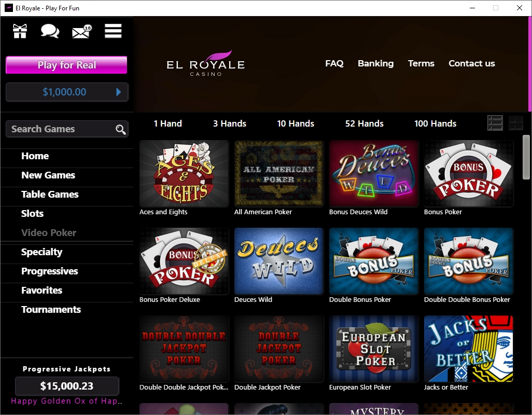Open Double Double Jackpot Poker thumbnail

coord(184,349)
